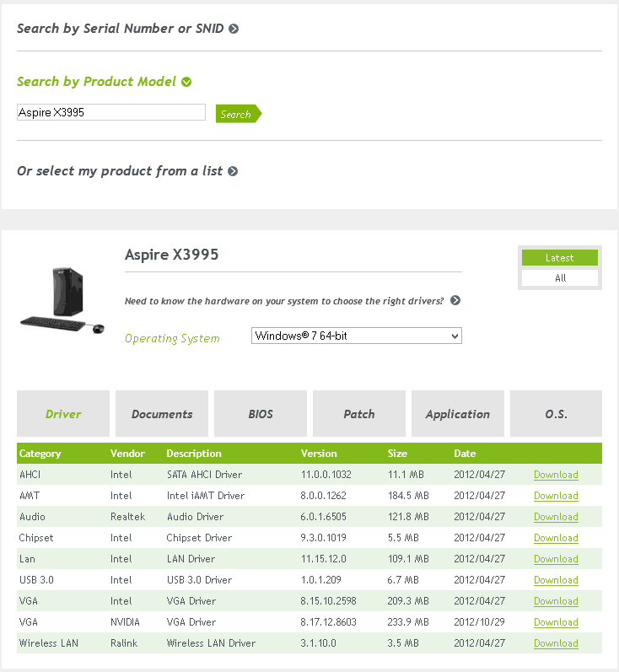Open hardware info arrow icon
The width and height of the screenshot is (619, 672).
tap(455, 300)
